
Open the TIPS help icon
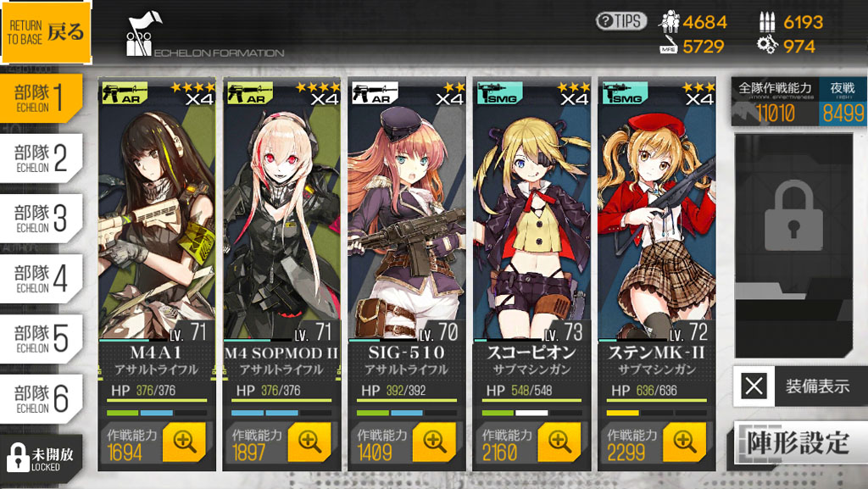pyautogui.click(x=621, y=21)
